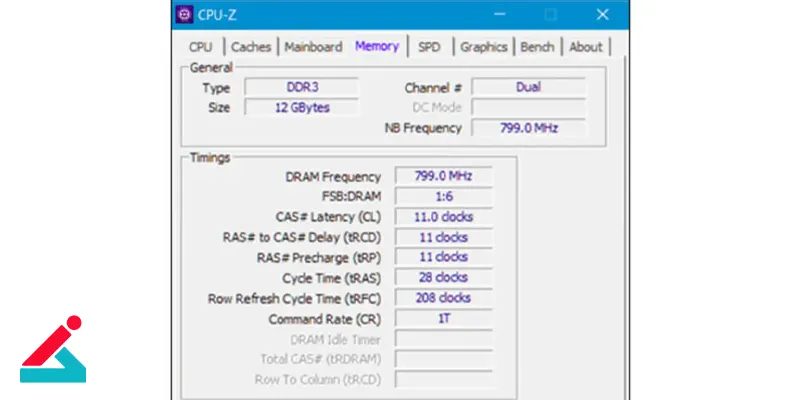Screen dimensions: 800x400
Task: Open the Graphics tab
Action: click(x=484, y=47)
